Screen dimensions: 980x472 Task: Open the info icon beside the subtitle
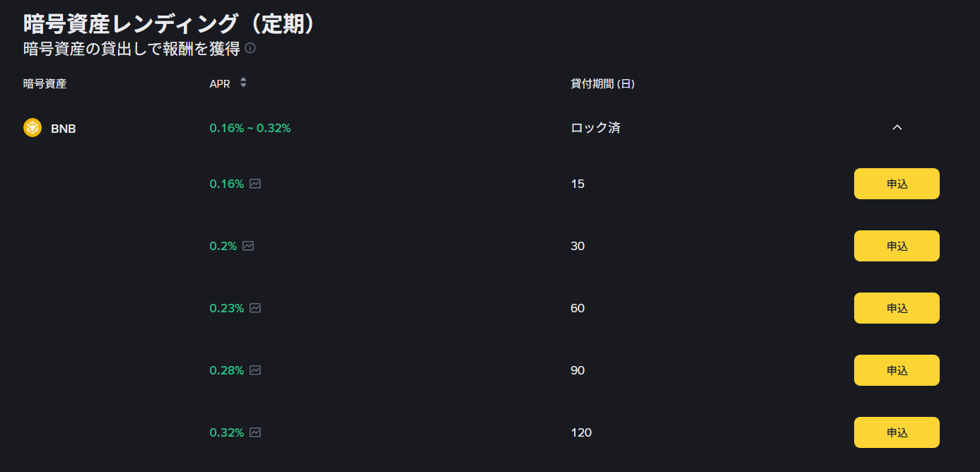coord(250,49)
